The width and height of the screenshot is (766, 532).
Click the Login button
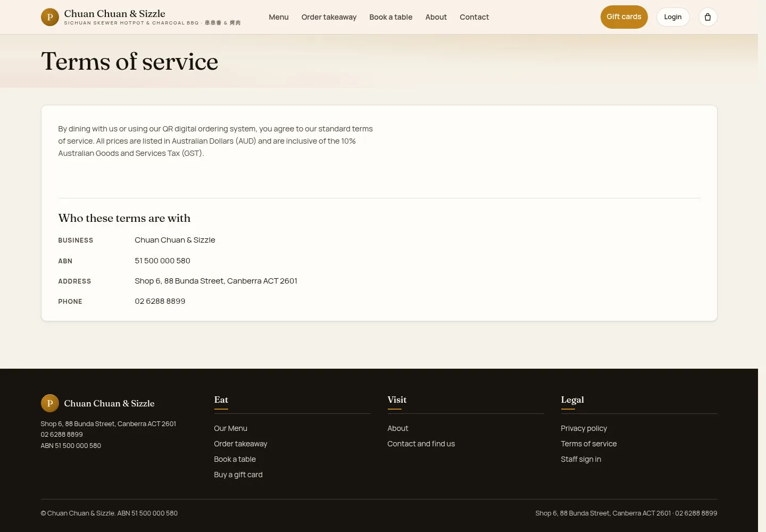tap(673, 17)
